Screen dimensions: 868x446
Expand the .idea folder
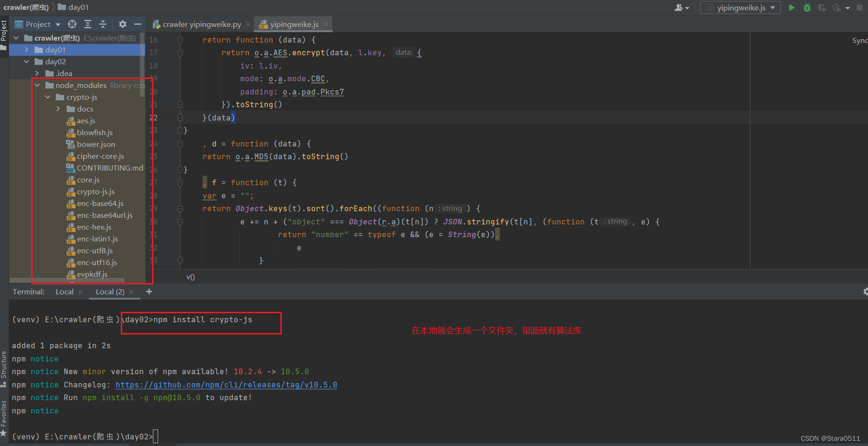click(37, 73)
